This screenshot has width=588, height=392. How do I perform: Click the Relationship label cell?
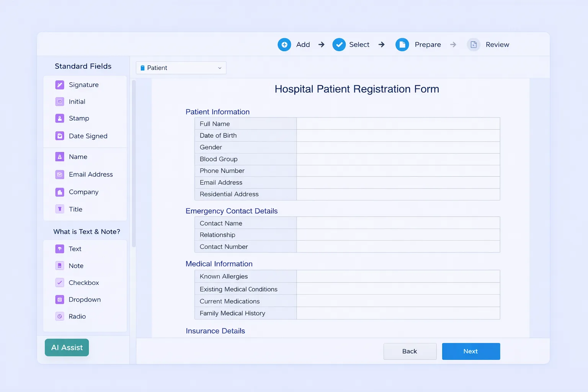[245, 235]
